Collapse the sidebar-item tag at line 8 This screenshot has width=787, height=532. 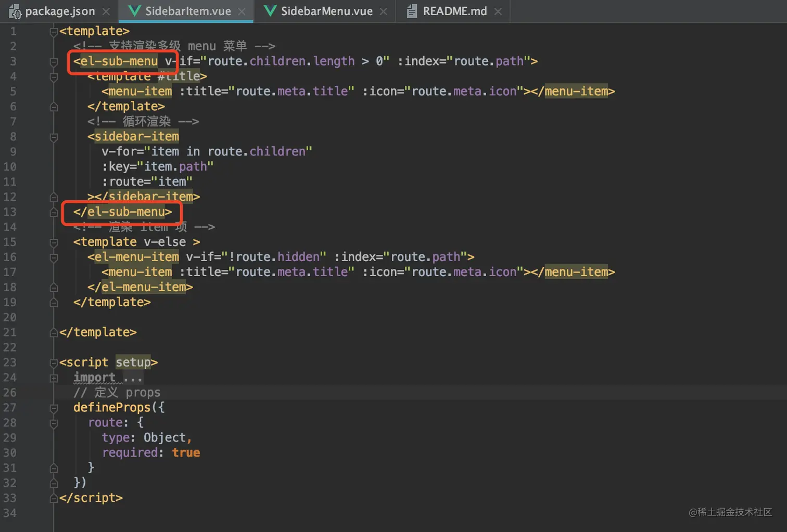pos(54,137)
